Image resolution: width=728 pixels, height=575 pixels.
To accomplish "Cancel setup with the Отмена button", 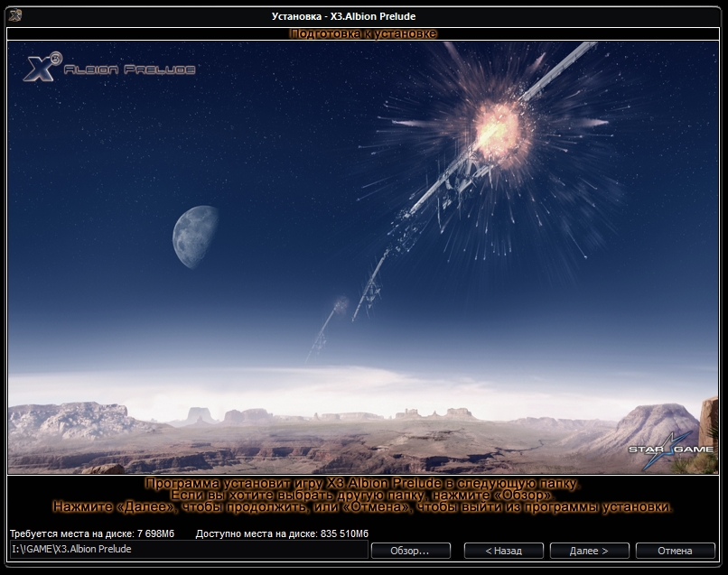I will tap(675, 551).
